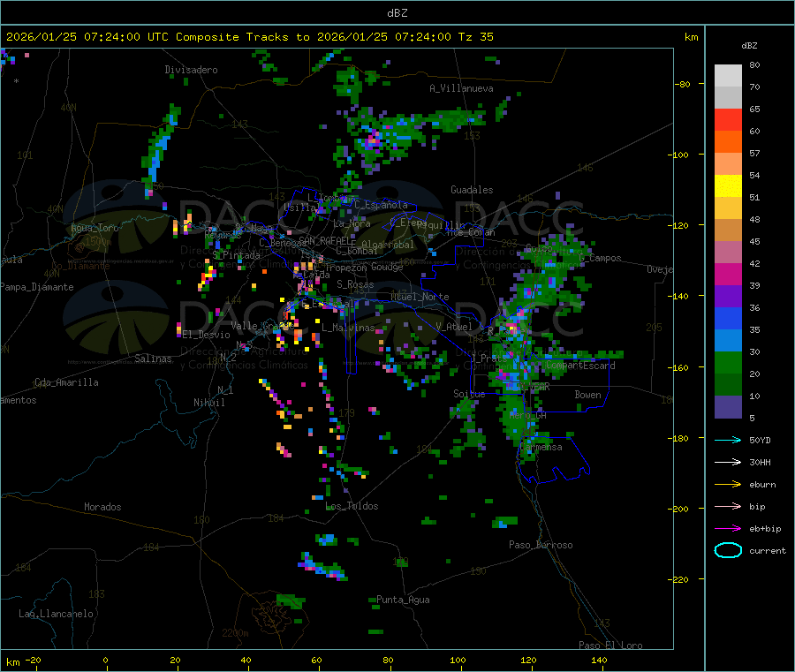
Task: Click the yellow 51-54 dBZ legend swatch
Action: click(728, 186)
